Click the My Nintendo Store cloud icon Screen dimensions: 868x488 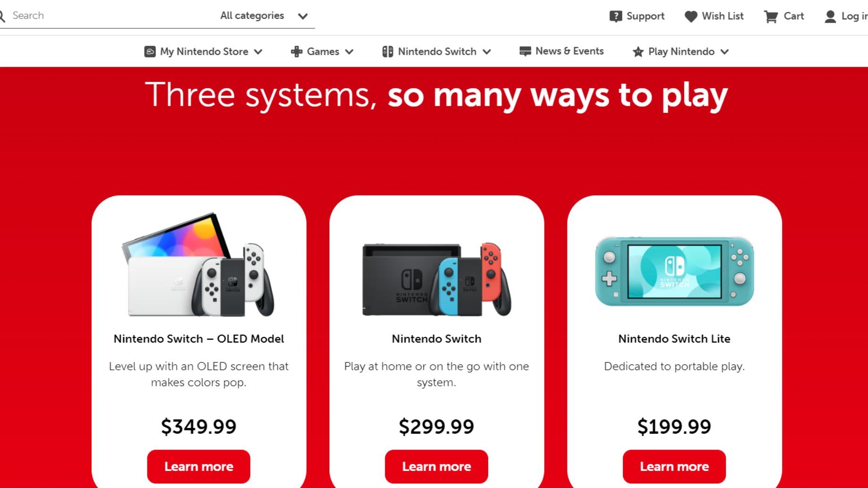tap(151, 51)
